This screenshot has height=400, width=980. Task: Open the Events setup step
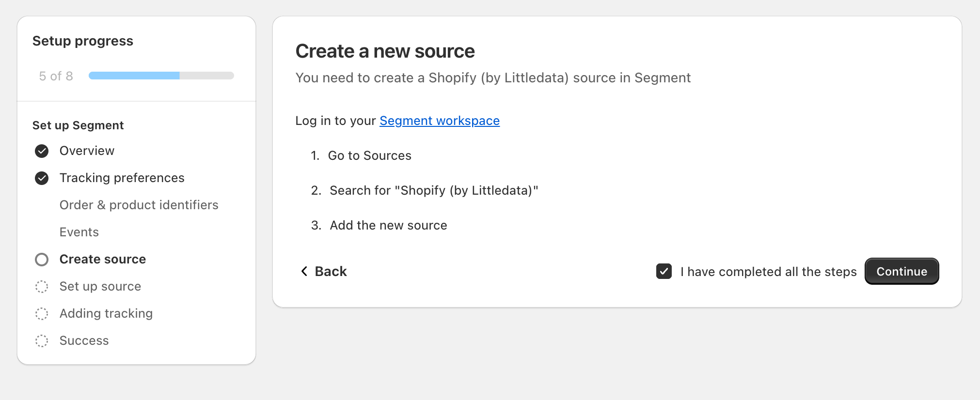click(x=79, y=232)
